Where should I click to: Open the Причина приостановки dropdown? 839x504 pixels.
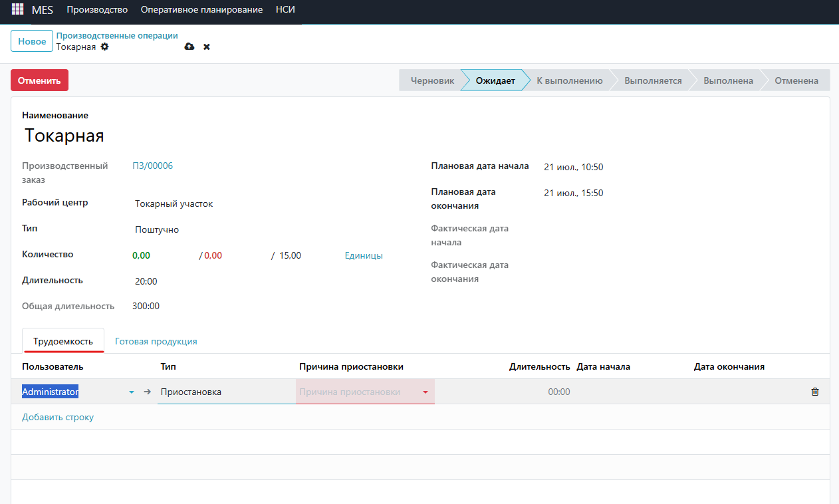[x=425, y=392]
